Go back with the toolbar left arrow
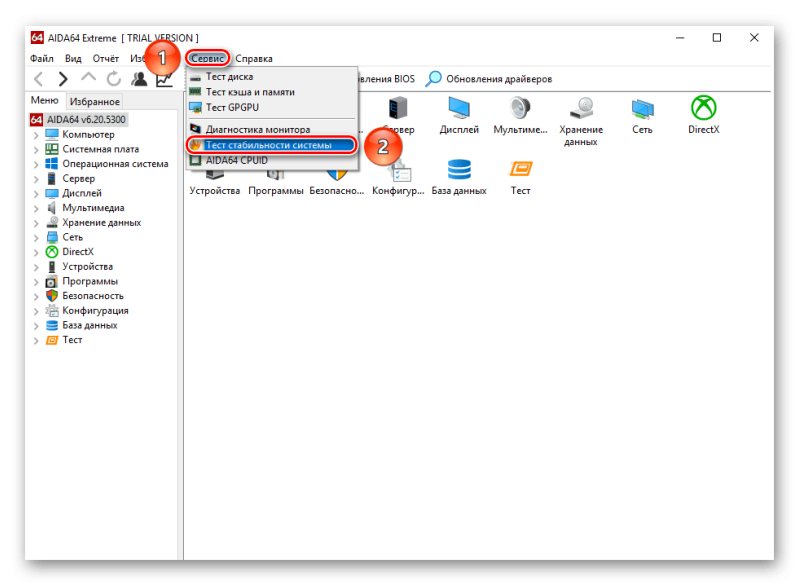This screenshot has height=586, width=800. pos(39,79)
